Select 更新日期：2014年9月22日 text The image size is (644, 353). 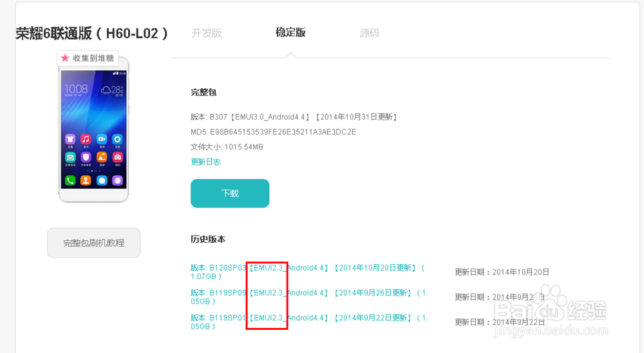coord(500,322)
